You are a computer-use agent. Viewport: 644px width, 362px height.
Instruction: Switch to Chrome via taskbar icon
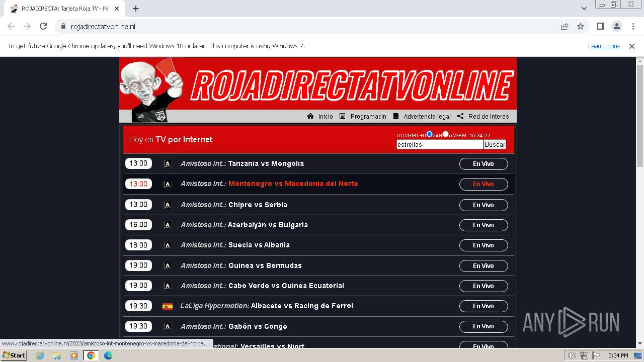[x=91, y=355]
